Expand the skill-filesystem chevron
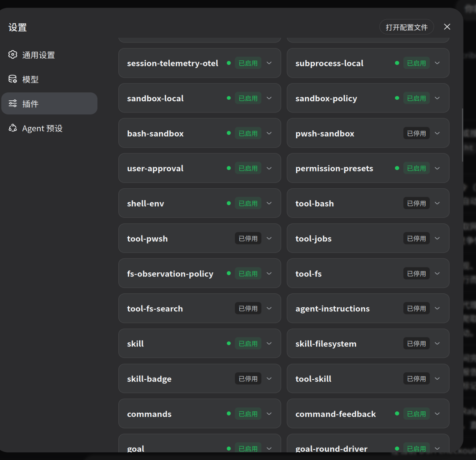The image size is (476, 460). click(x=437, y=343)
